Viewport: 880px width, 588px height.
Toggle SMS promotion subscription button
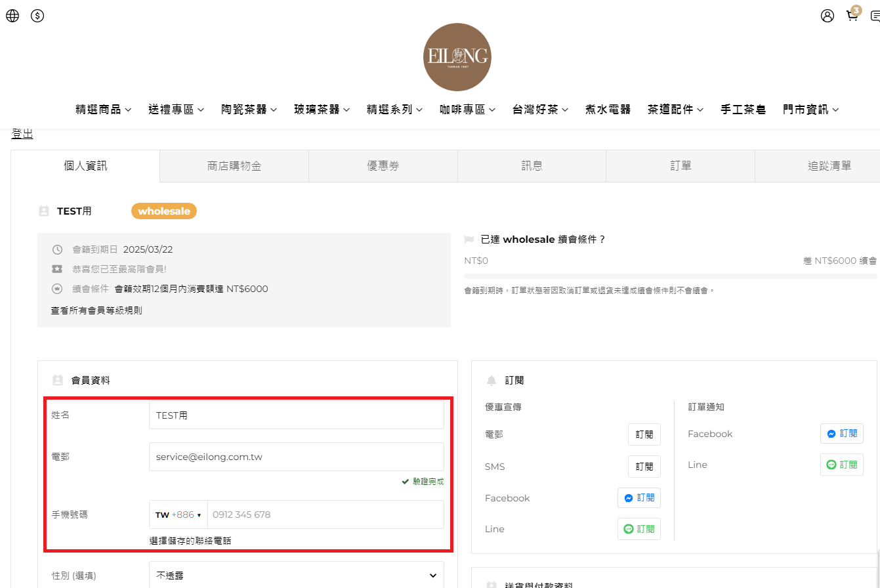pyautogui.click(x=644, y=467)
